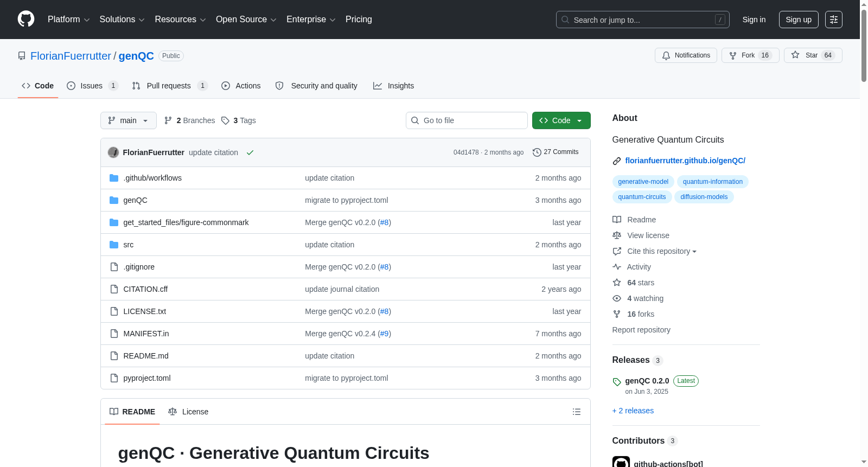Open the florianfuerrutter.github.io/genQC/ link
The height and width of the screenshot is (467, 868).
(x=685, y=161)
